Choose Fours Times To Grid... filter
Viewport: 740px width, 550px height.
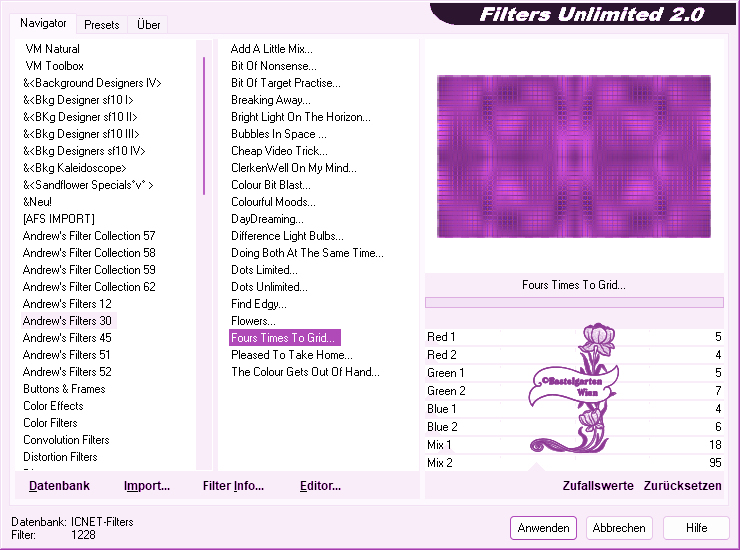(285, 338)
